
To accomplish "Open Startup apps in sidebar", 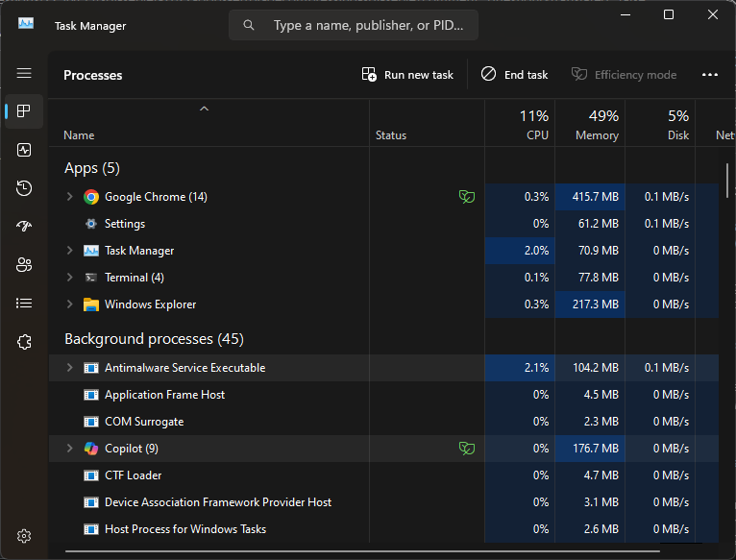I will click(24, 227).
